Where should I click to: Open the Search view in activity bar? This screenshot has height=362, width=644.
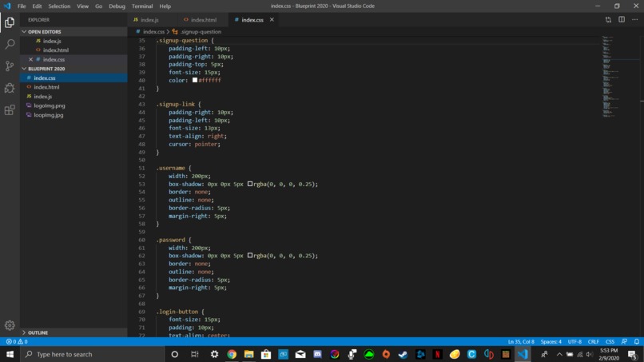[x=10, y=44]
